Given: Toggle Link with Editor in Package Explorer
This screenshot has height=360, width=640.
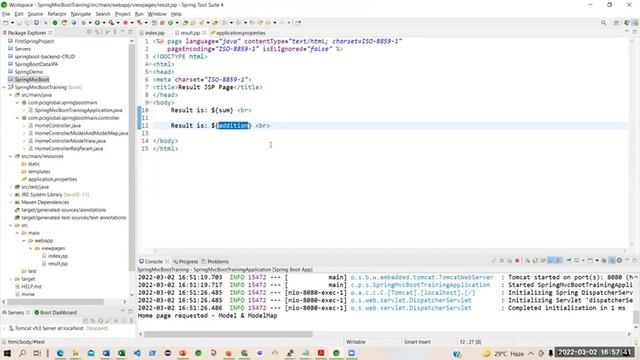Looking at the screenshot, I should pyautogui.click(x=97, y=32).
